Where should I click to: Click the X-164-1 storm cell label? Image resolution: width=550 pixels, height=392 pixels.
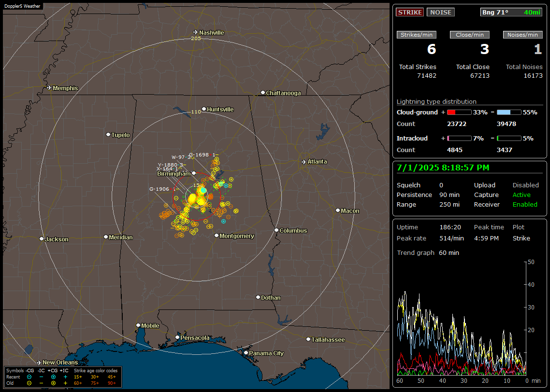tap(168, 169)
